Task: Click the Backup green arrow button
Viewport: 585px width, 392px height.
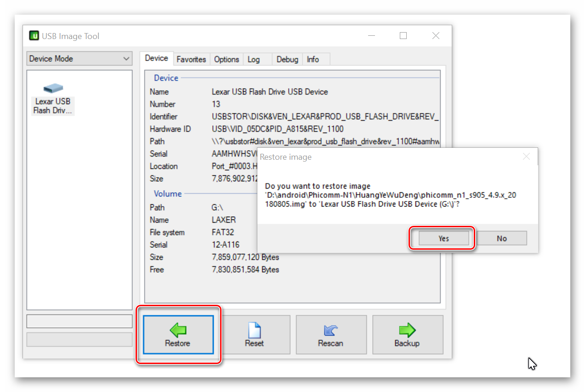Action: click(x=407, y=335)
